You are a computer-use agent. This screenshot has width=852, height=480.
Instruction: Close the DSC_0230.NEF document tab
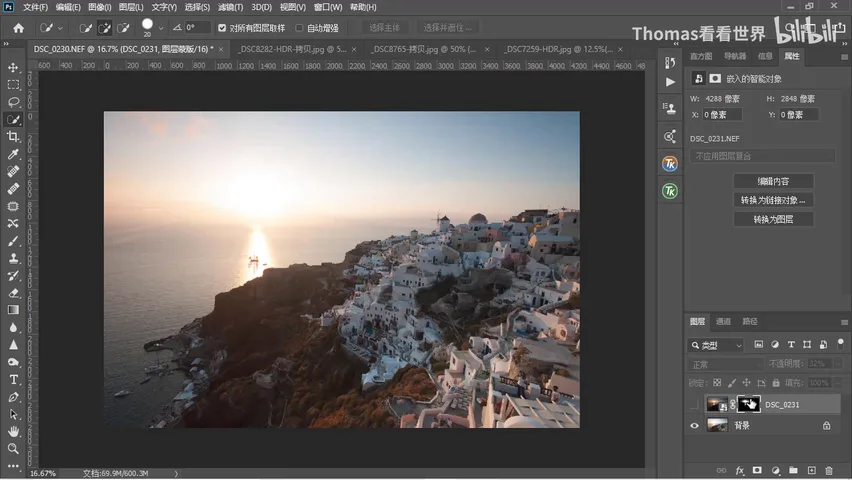[x=221, y=49]
